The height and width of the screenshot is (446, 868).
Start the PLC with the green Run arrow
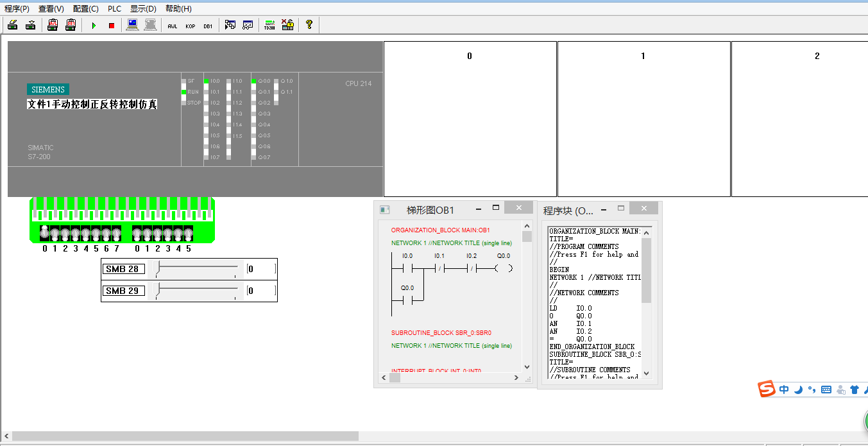(94, 26)
